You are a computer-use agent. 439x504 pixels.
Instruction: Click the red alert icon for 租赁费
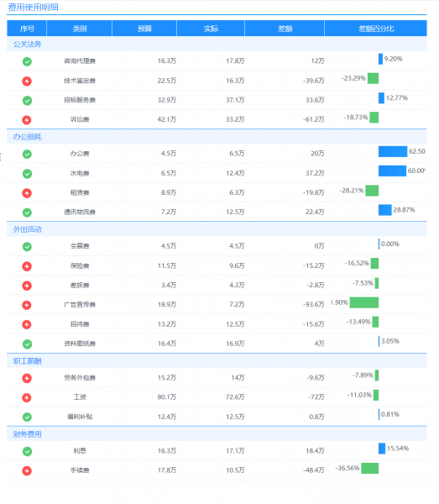(27, 193)
